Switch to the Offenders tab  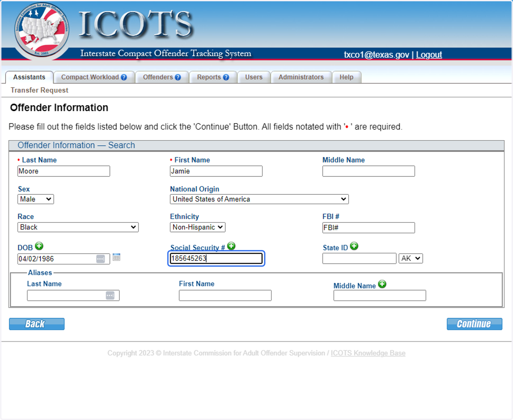pos(162,77)
